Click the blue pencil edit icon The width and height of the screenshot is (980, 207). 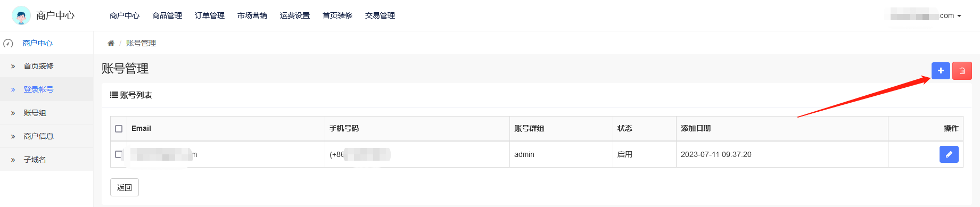coord(949,154)
